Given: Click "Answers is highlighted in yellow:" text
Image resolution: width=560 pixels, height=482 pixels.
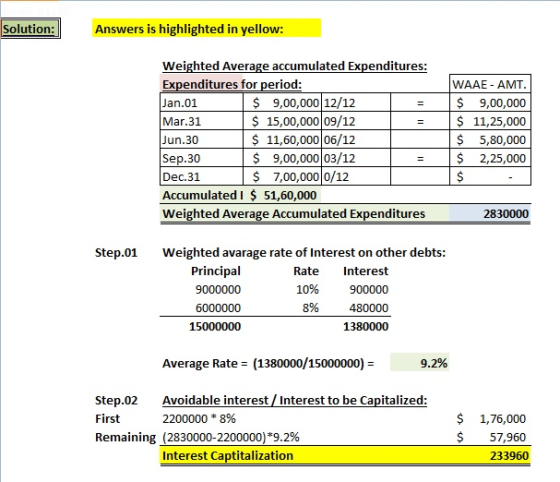Looking at the screenshot, I should coord(189,29).
